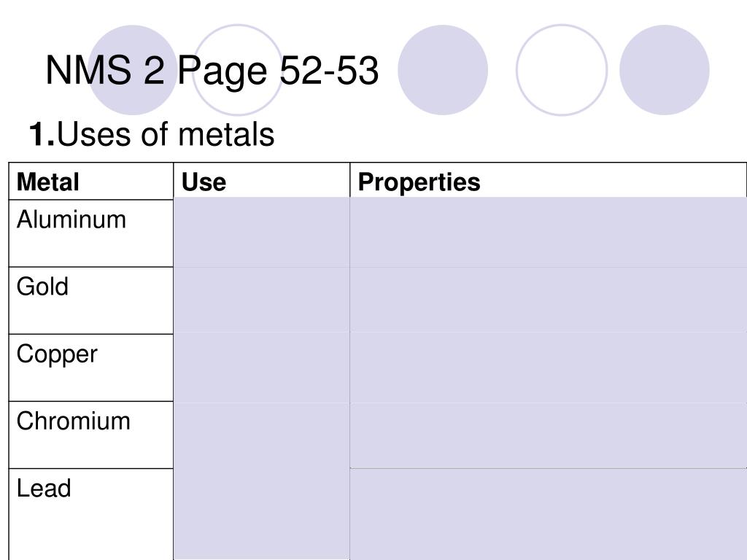Click the Metal column header cell
This screenshot has width=747, height=560.
pos(91,182)
